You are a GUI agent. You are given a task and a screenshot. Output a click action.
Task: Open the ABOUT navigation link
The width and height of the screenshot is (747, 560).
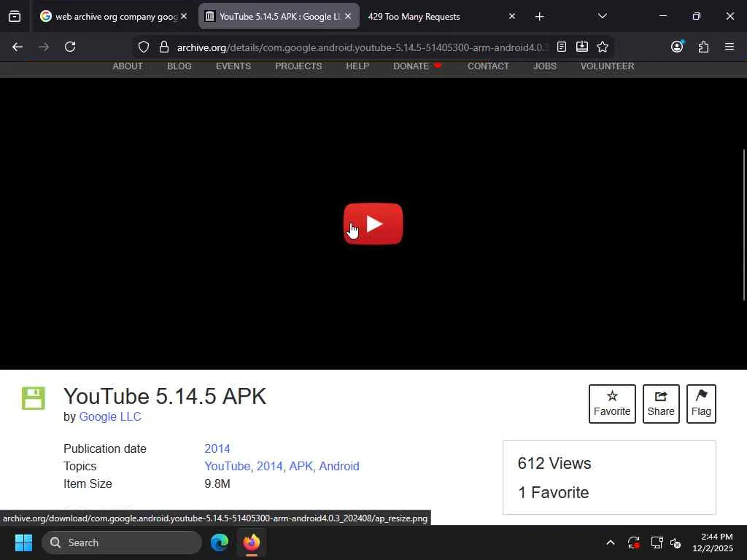click(x=128, y=66)
